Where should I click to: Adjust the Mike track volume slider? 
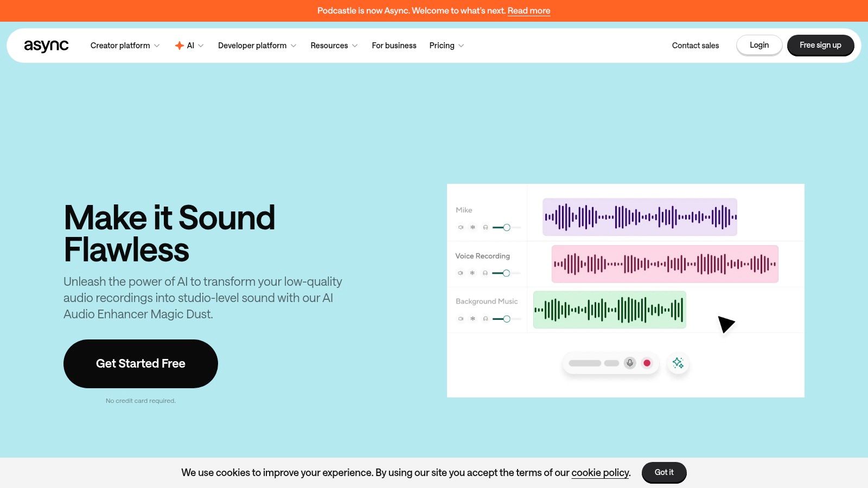(x=506, y=227)
